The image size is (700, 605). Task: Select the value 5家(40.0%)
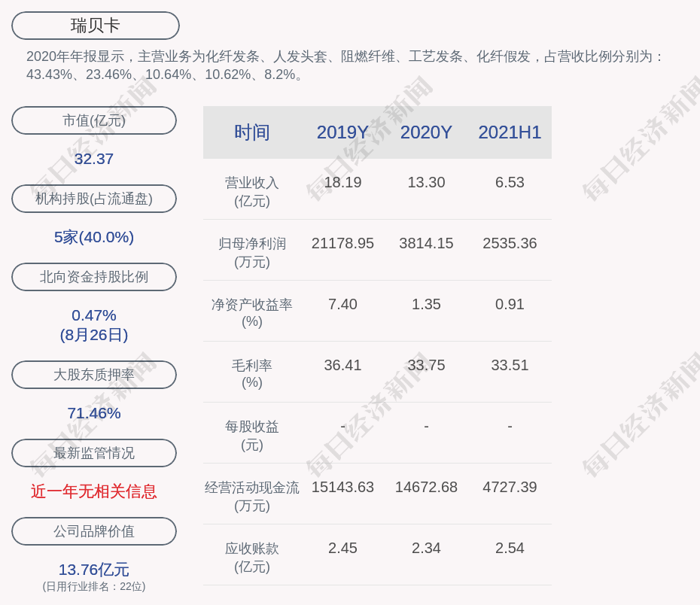[94, 237]
